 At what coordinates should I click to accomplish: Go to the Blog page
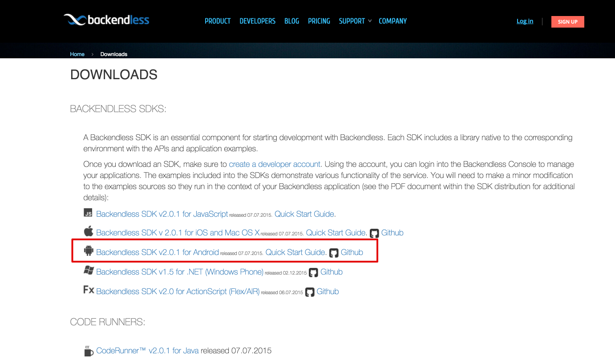(x=291, y=21)
